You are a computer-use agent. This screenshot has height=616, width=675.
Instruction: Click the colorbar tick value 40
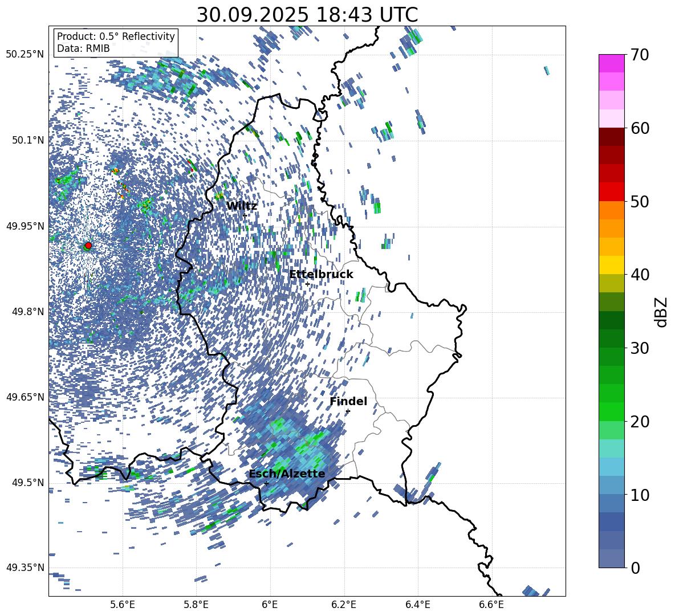639,275
